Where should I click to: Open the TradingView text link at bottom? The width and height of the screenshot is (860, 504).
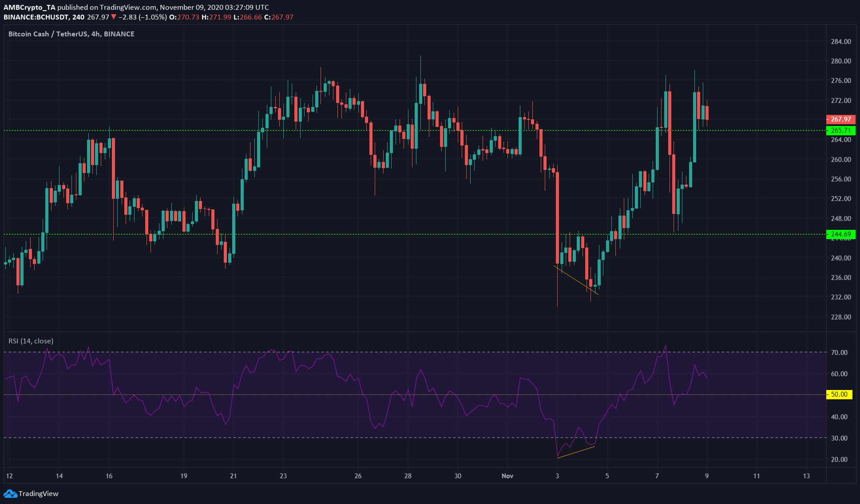tap(39, 493)
